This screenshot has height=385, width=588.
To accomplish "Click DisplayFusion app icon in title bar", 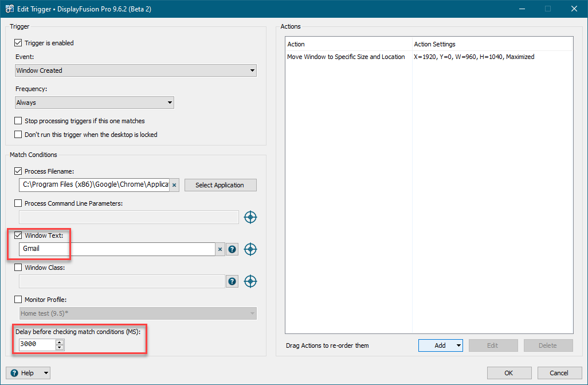I will (x=10, y=9).
